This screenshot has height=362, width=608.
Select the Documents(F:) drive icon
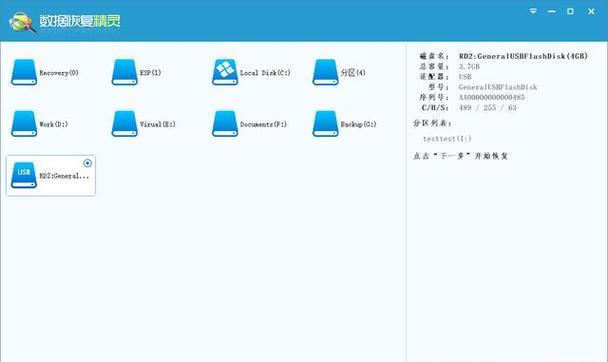225,124
